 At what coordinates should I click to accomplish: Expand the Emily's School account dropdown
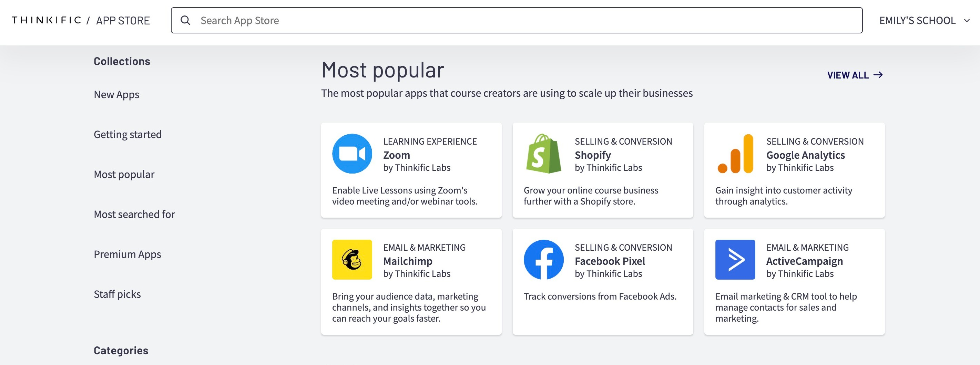[x=924, y=21]
